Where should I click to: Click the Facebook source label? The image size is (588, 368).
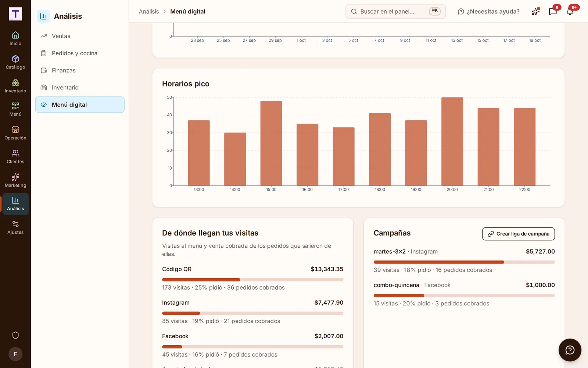175,336
